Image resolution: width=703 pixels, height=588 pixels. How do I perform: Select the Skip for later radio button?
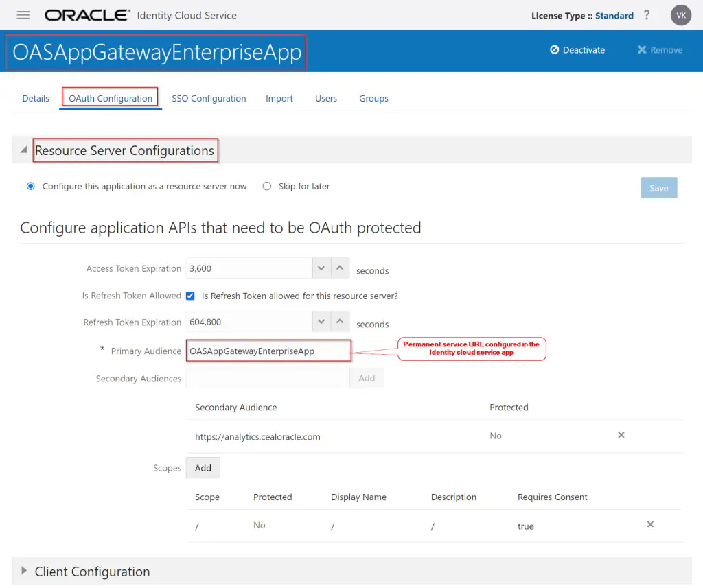266,186
